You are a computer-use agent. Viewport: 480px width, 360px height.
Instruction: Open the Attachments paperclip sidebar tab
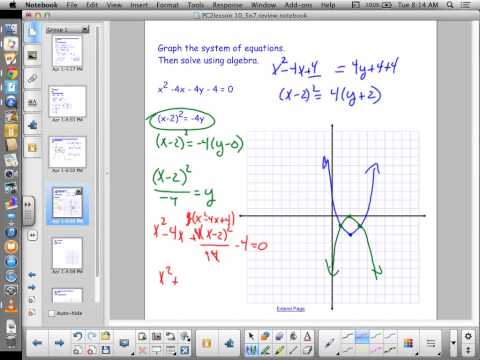(32, 79)
